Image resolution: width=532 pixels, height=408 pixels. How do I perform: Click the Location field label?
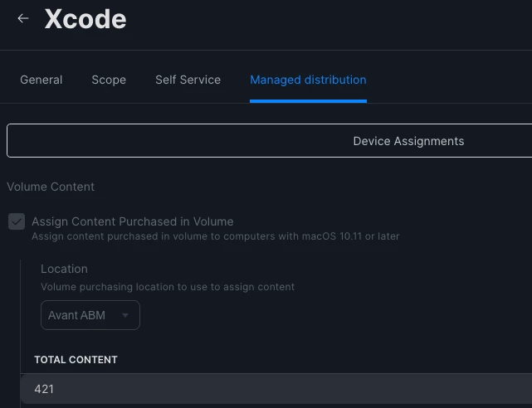[64, 269]
